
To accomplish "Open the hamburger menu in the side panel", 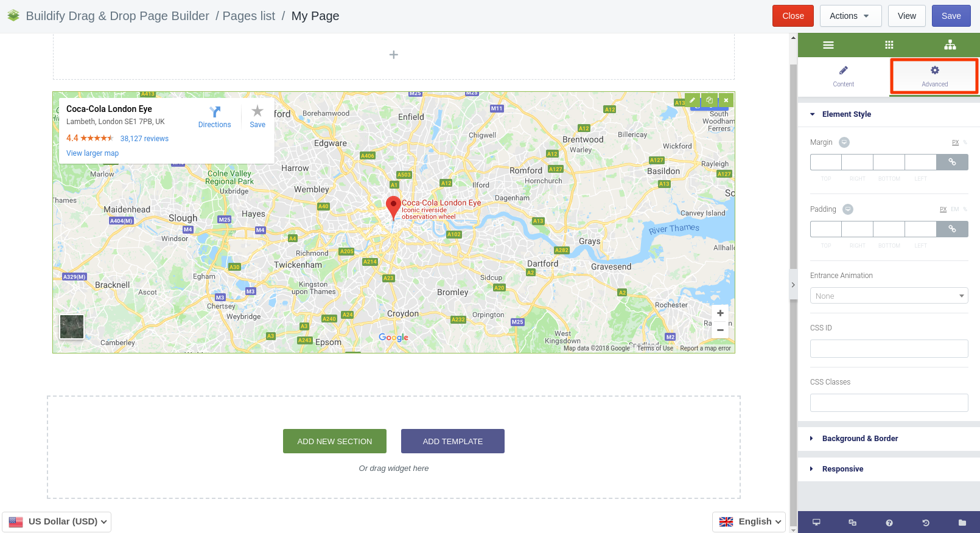I will (x=828, y=45).
